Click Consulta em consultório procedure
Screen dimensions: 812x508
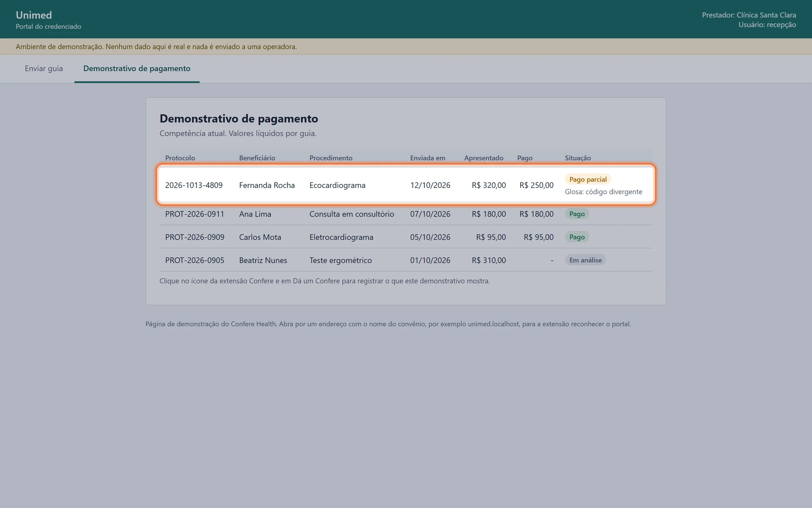pos(351,214)
